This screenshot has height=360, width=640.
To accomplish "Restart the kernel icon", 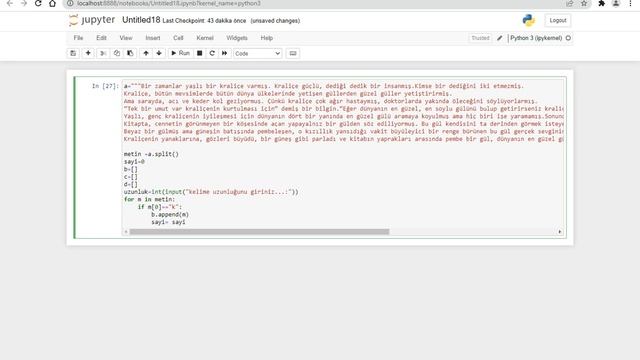I will click(212, 53).
